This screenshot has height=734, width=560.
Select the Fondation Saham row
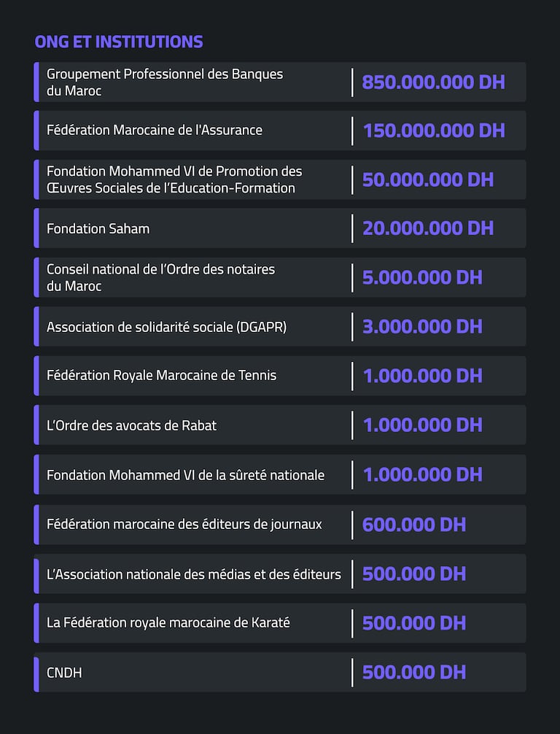(98, 228)
